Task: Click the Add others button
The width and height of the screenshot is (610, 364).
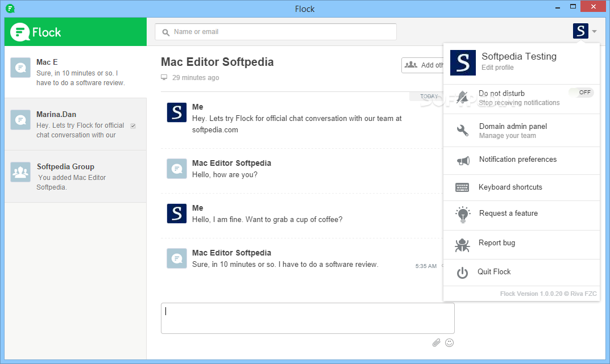Action: (422, 65)
